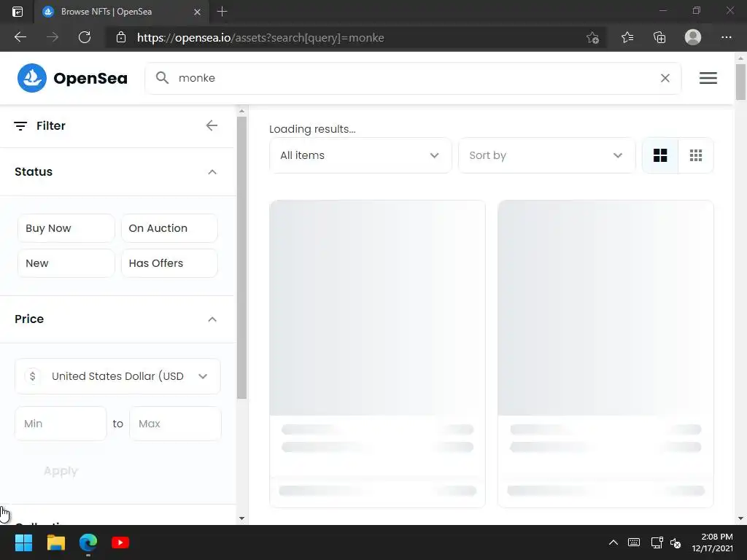Toggle the Has Offers status filter
Screen dimensions: 747x560
(x=169, y=263)
